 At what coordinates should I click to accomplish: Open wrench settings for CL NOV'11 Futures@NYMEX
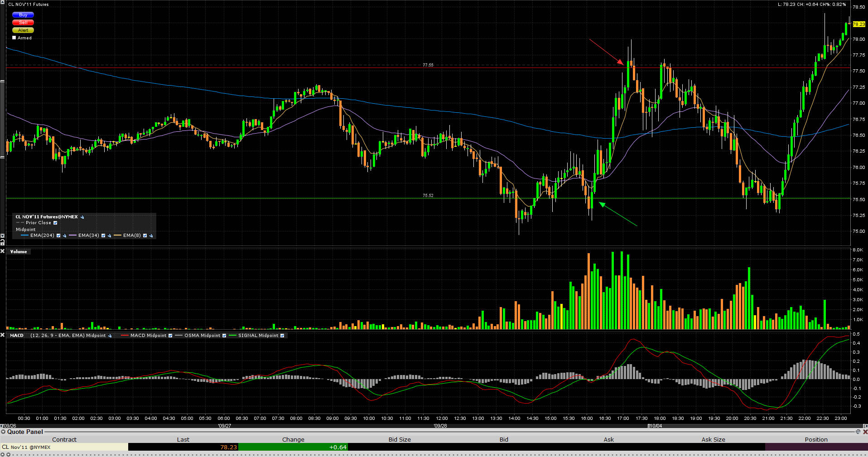(82, 217)
